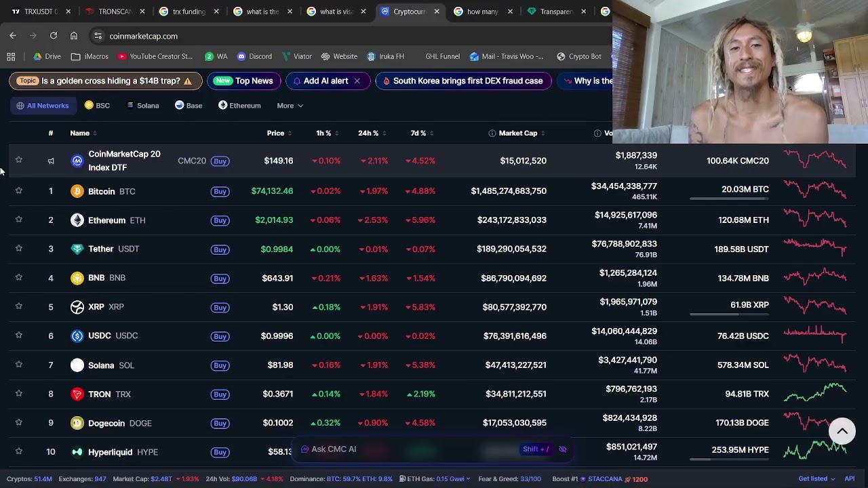This screenshot has width=868, height=488.
Task: Expand the More networks dropdown
Action: coord(290,106)
